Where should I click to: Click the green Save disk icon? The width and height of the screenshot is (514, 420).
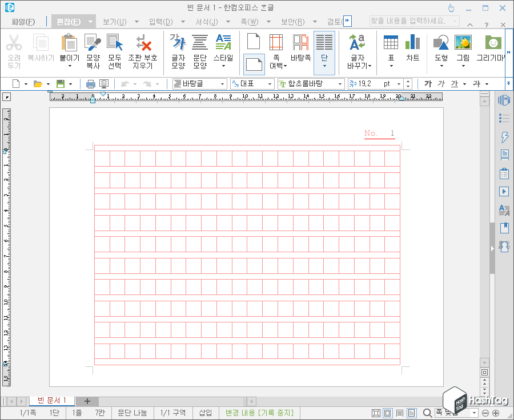[x=61, y=84]
